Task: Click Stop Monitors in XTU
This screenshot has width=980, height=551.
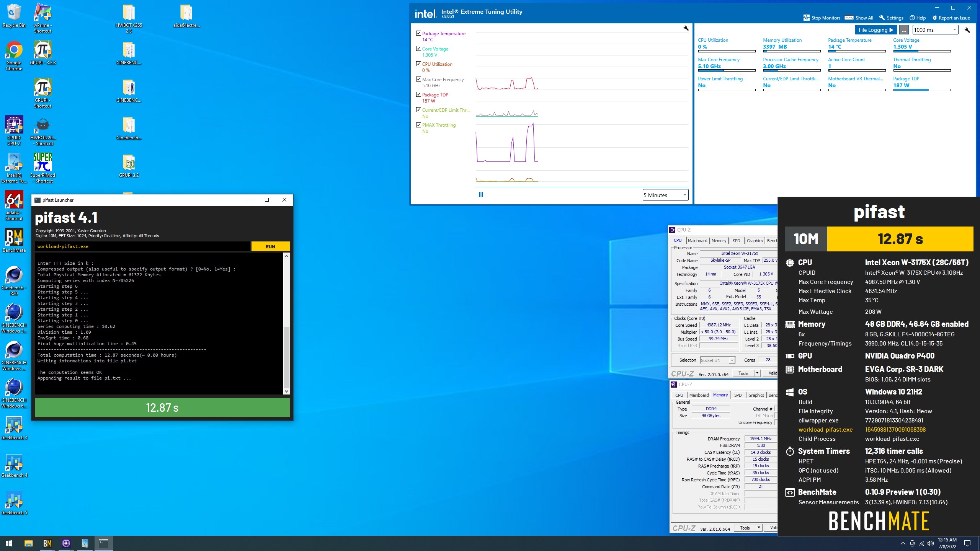Action: [x=822, y=18]
